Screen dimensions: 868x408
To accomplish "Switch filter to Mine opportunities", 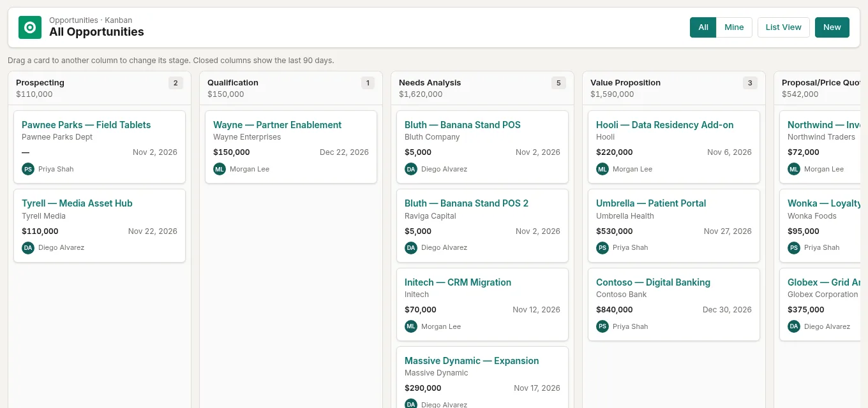I will tap(734, 27).
